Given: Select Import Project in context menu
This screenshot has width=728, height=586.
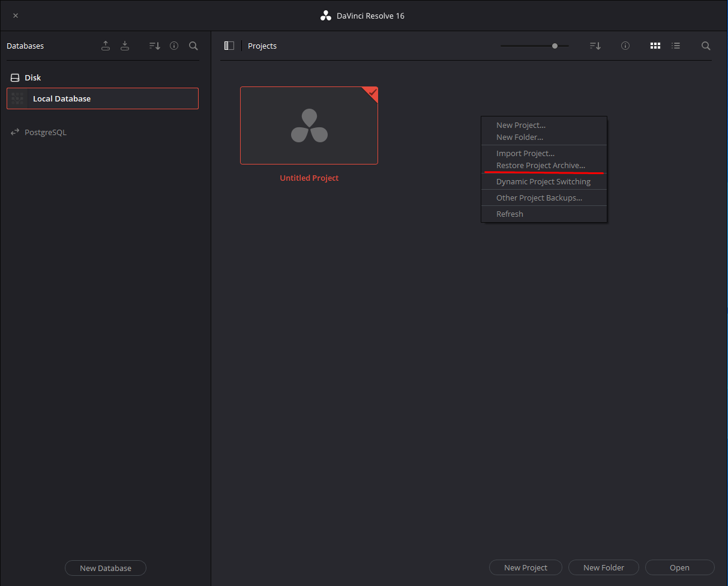Looking at the screenshot, I should [525, 153].
